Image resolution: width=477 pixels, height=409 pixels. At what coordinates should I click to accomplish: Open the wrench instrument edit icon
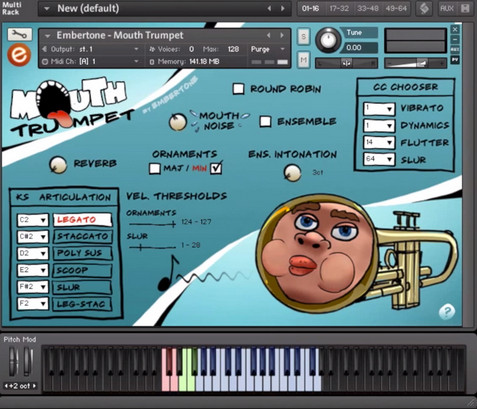click(x=20, y=34)
